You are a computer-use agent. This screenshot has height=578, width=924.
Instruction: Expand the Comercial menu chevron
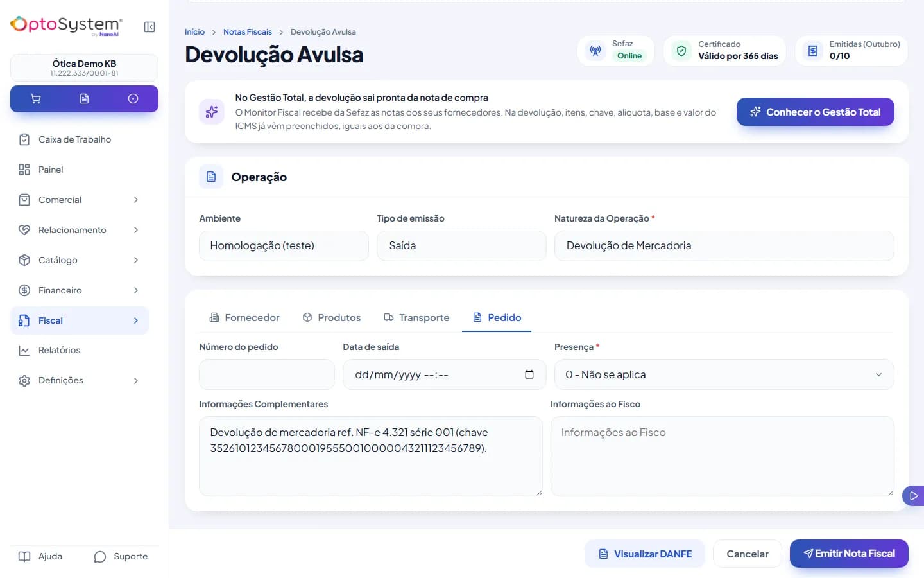click(136, 200)
